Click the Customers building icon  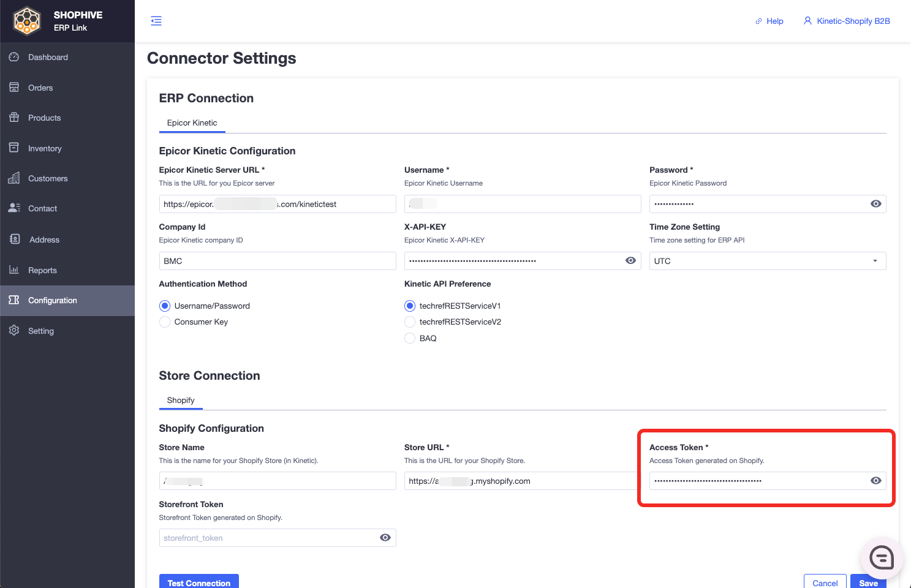point(14,178)
